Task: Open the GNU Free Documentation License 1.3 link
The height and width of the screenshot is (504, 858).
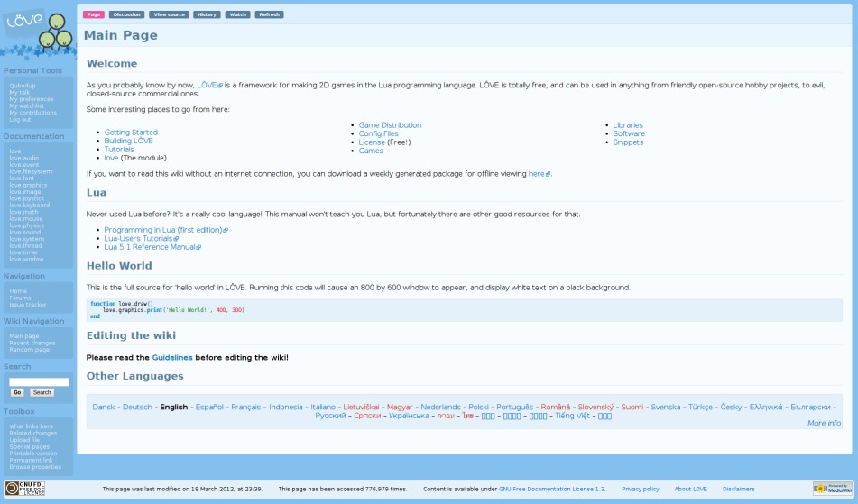Action: pos(552,490)
